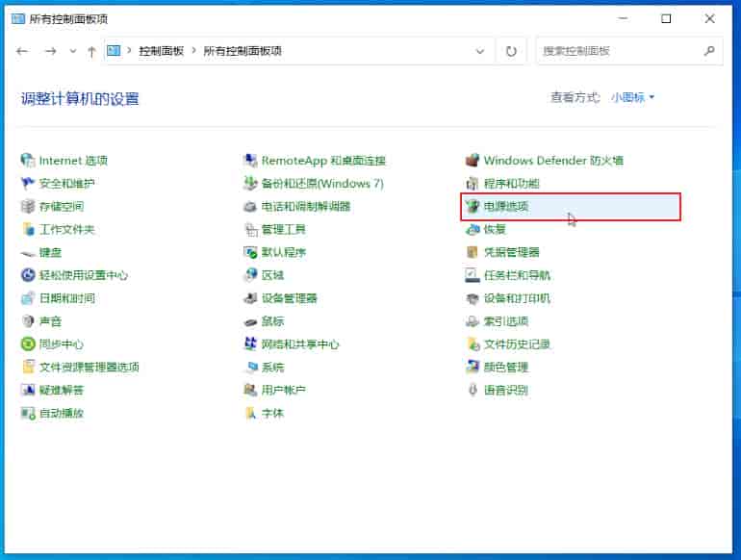Open the Internet 选项 icon
Image resolution: width=741 pixels, height=560 pixels.
point(28,161)
